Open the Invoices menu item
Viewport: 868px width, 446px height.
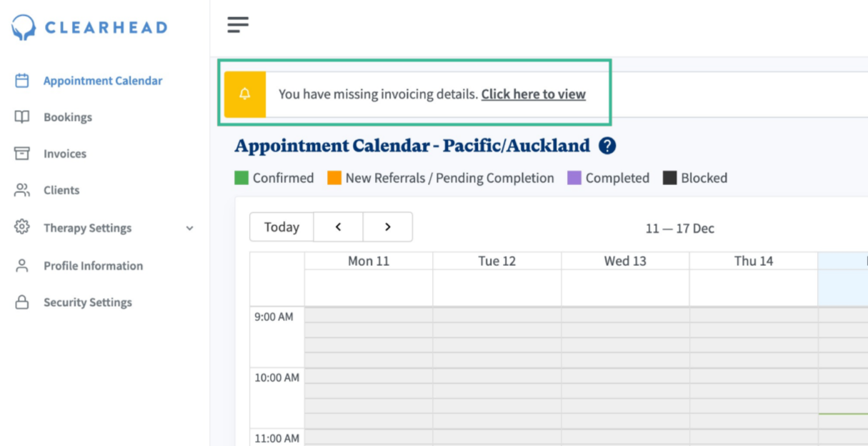tap(65, 154)
